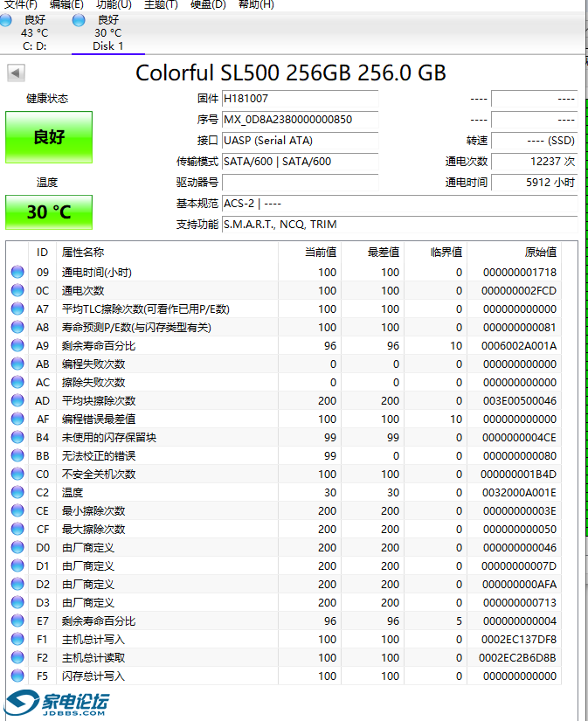Open the 帮助(H) menu
This screenshot has width=588, height=721.
pos(256,4)
